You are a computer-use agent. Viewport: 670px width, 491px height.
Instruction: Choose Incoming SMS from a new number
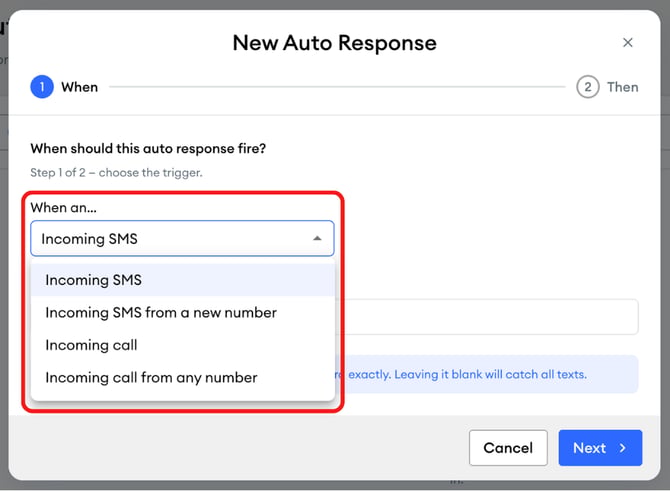click(183, 312)
